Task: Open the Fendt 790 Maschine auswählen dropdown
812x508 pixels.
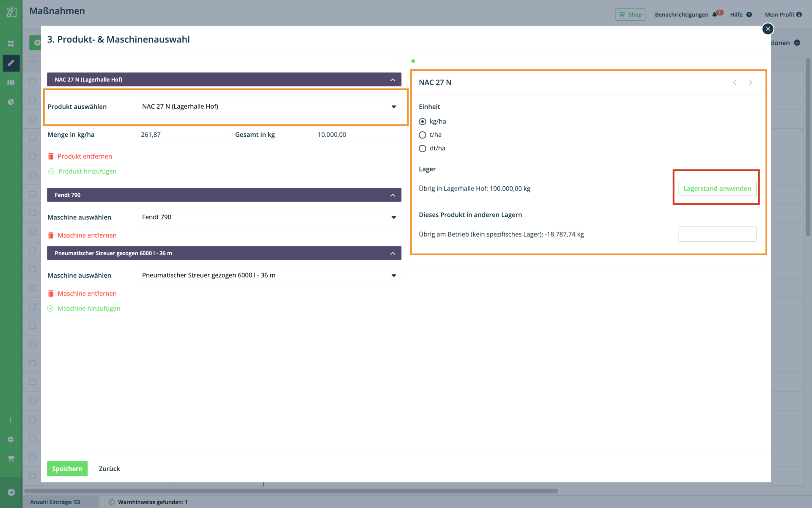Action: (269, 217)
